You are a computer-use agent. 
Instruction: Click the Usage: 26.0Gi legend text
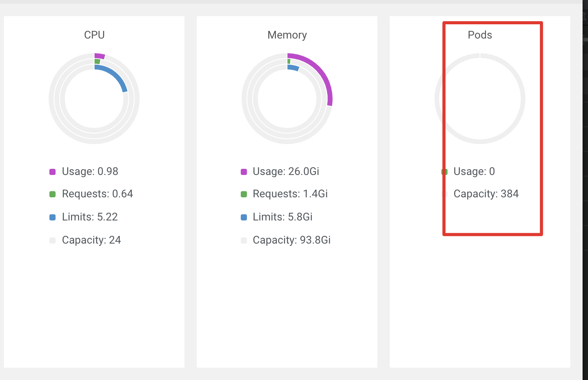[x=286, y=172]
